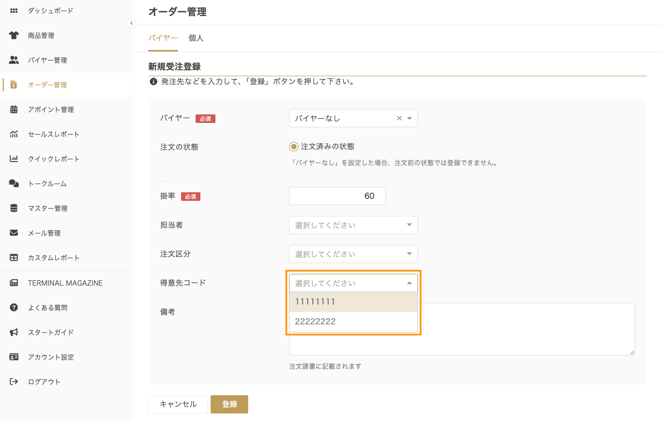670x421 pixels.
Task: Click ログアウト to sign out
Action: (44, 382)
